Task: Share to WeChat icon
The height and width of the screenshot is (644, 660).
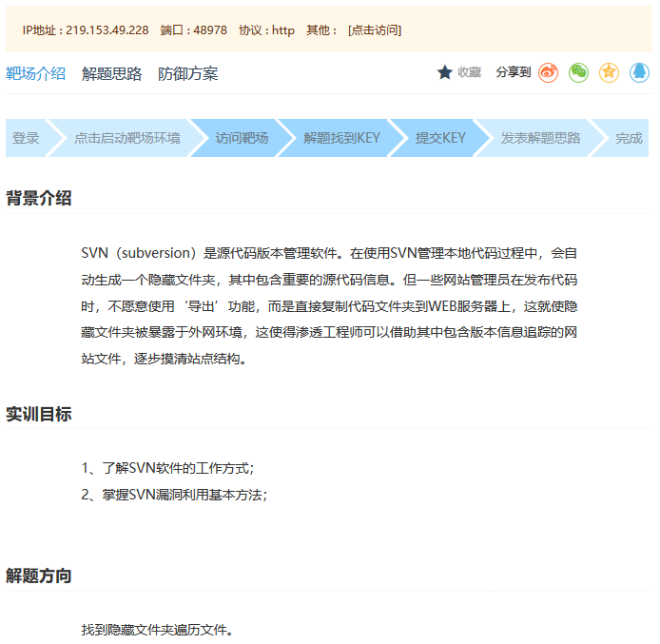Action: (x=578, y=72)
